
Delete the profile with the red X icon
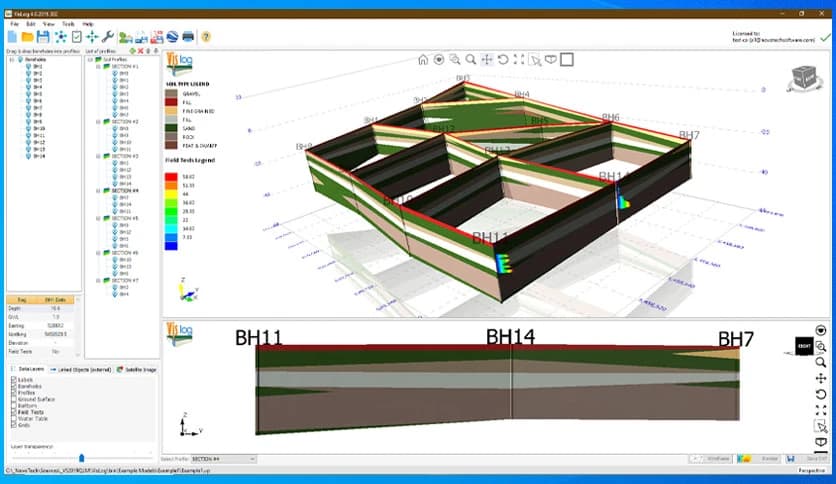click(141, 51)
